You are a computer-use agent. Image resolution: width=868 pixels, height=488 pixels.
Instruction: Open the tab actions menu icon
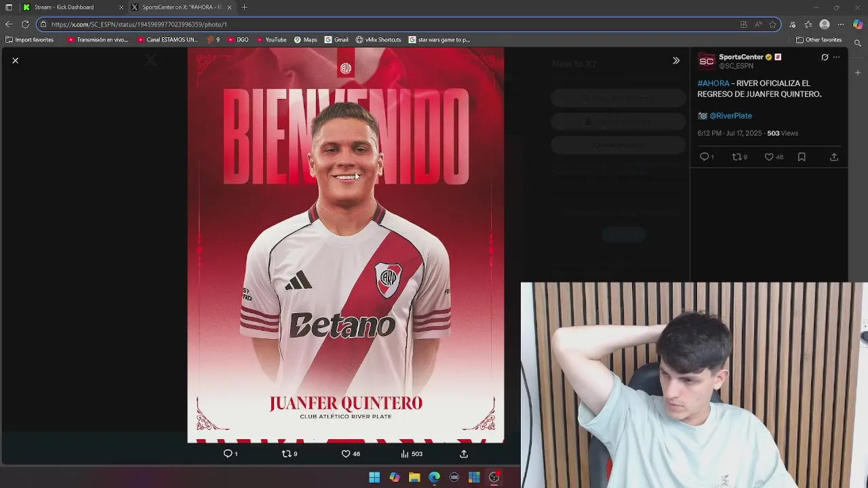(8, 7)
